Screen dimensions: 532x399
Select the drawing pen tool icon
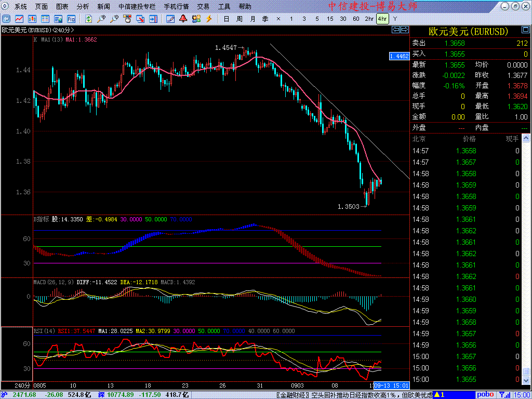coord(170,19)
